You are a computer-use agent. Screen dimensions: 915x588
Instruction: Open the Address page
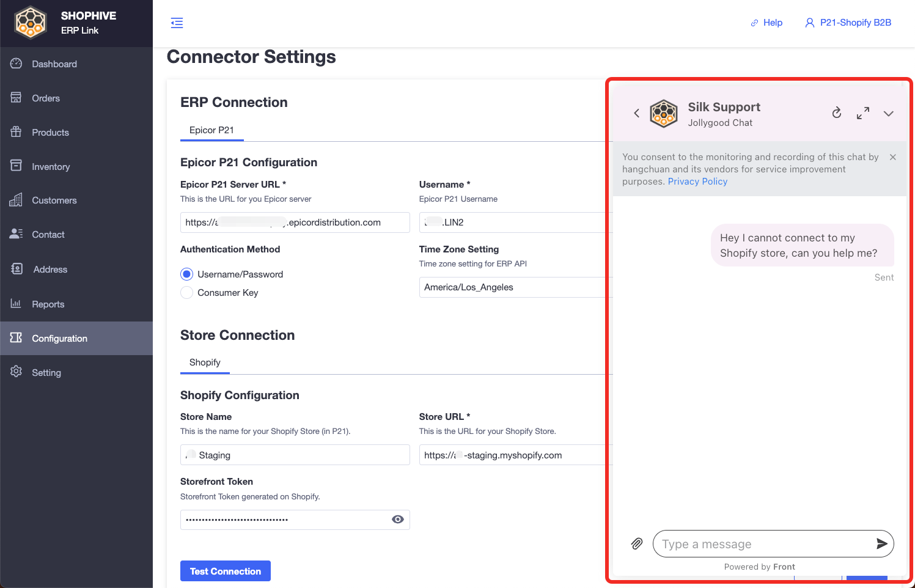(x=76, y=270)
